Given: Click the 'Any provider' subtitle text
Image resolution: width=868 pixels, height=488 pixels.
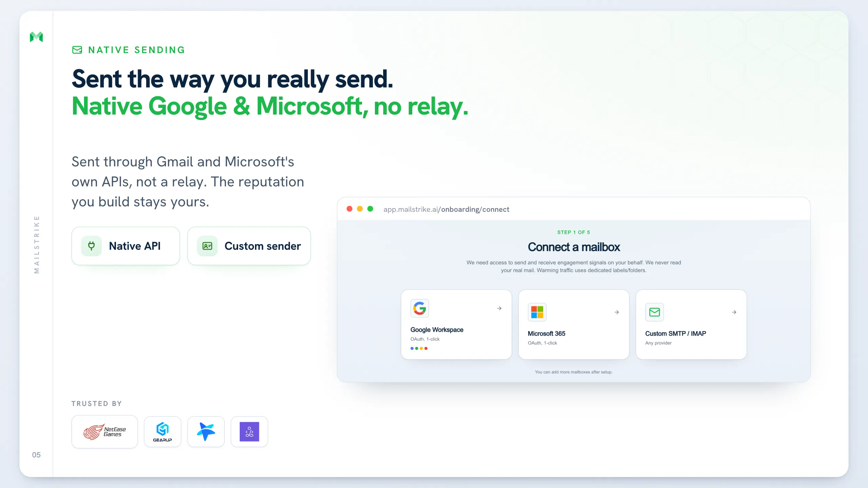Looking at the screenshot, I should pos(658,343).
